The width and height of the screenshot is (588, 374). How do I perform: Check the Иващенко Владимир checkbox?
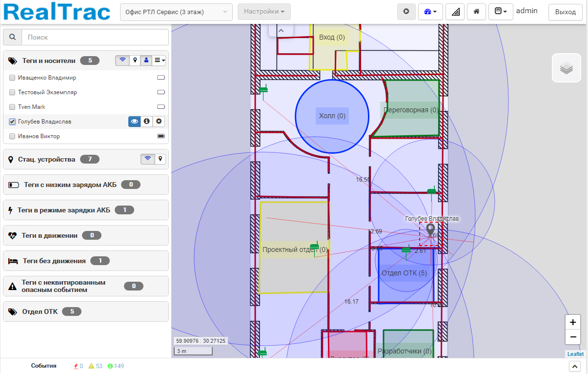click(x=13, y=78)
